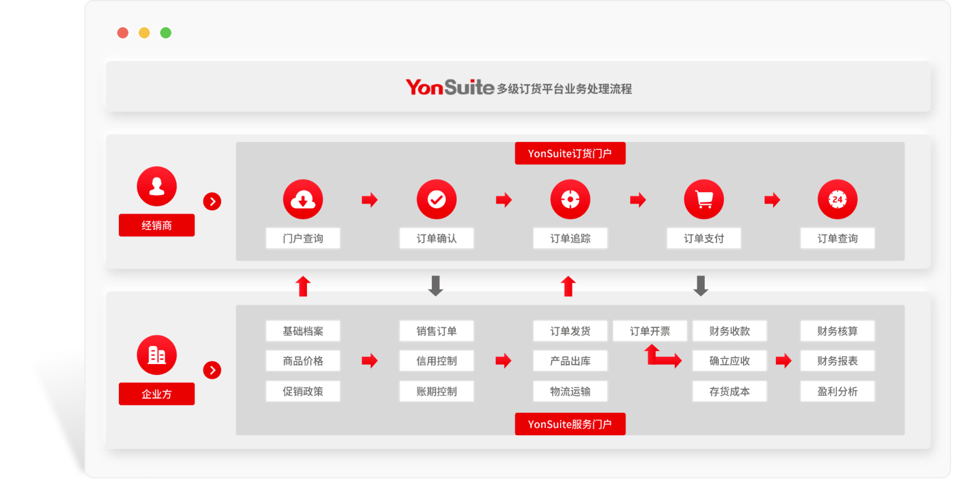The image size is (980, 504).
Task: Open the 财务报表 item
Action: point(838,361)
